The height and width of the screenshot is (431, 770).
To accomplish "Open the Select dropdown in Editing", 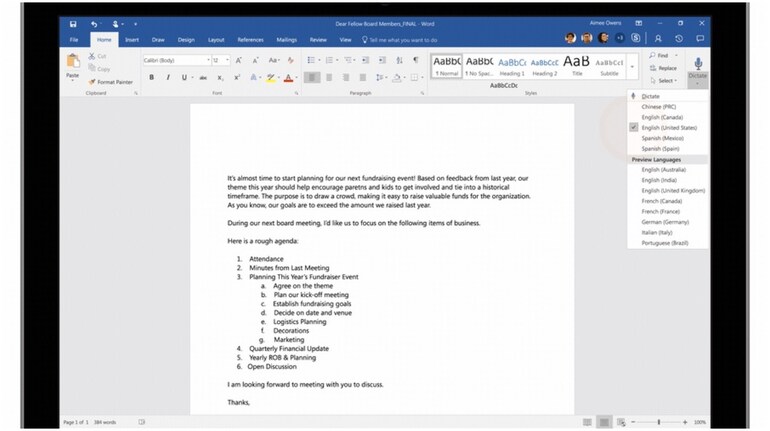I will (666, 80).
